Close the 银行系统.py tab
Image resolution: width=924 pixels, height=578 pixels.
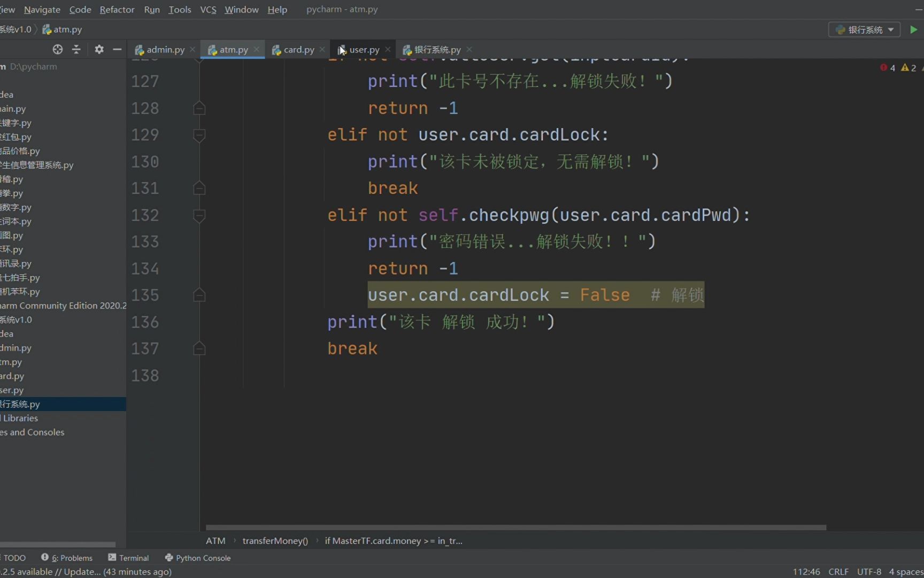coord(469,49)
